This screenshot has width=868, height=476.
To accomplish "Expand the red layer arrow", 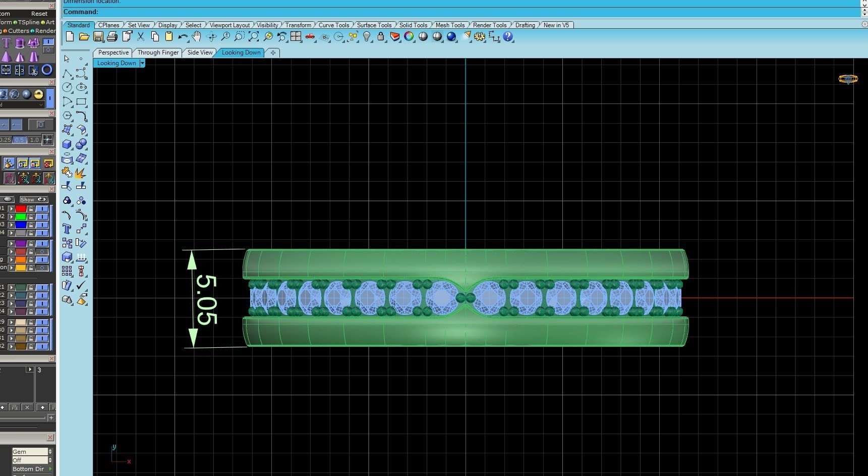I will [11, 208].
